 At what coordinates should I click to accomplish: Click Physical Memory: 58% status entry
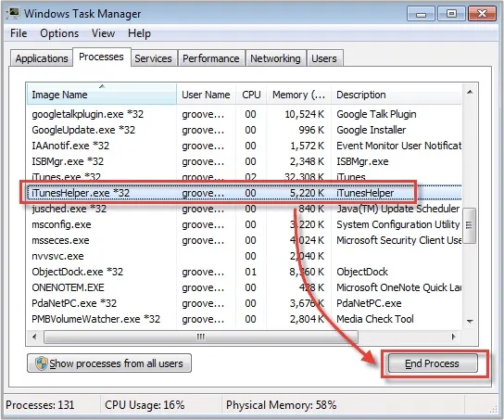pyautogui.click(x=282, y=405)
